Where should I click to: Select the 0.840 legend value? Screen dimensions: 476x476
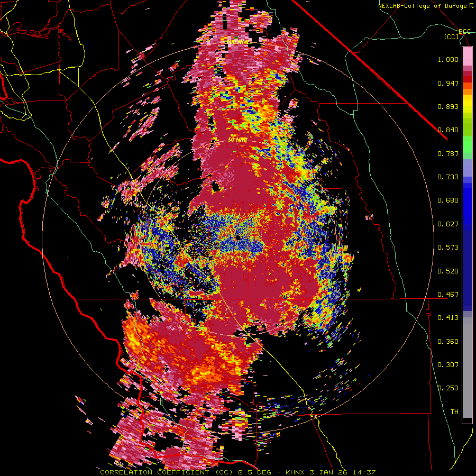tap(448, 130)
